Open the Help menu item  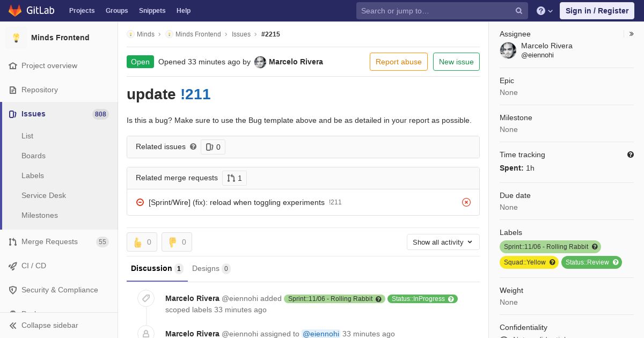click(x=184, y=11)
